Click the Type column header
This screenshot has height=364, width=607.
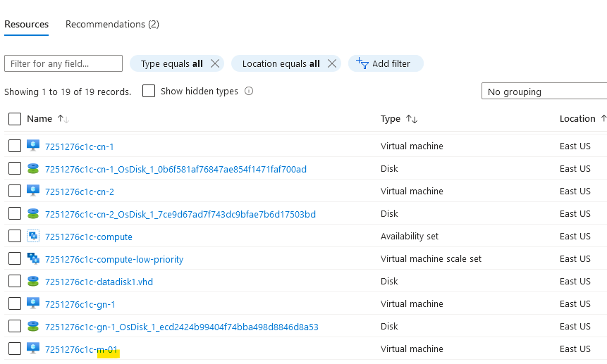391,118
